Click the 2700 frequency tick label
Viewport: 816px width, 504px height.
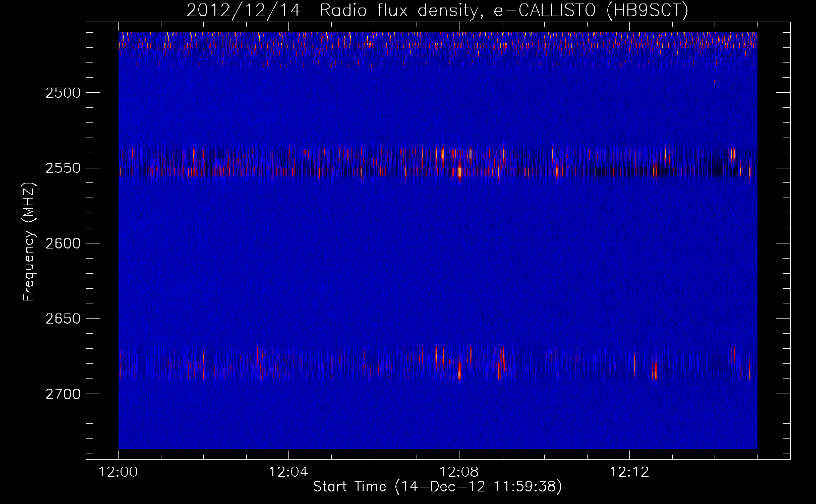[63, 394]
